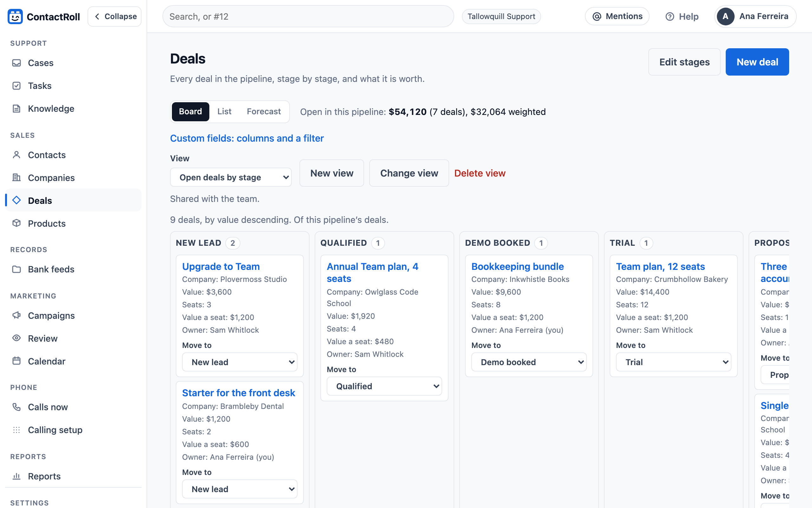Switch to the List view tab
Viewport: 812px width, 508px height.
pyautogui.click(x=224, y=111)
